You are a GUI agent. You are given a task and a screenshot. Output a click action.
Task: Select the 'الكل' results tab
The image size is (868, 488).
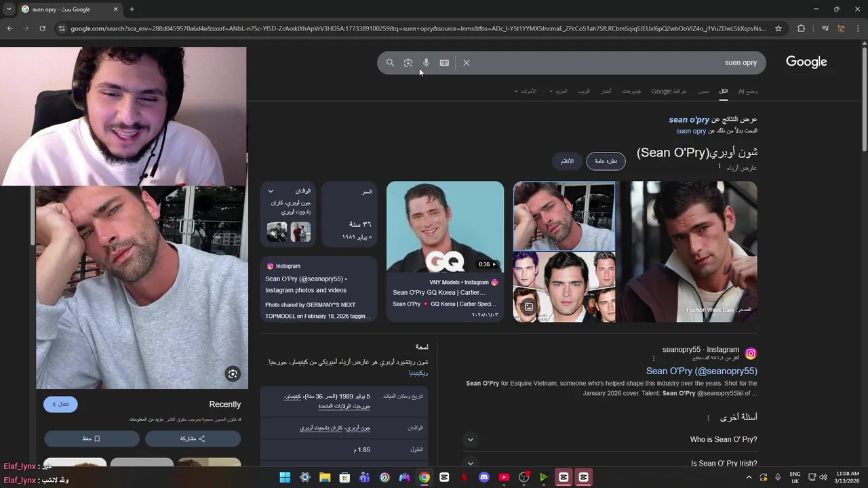724,91
